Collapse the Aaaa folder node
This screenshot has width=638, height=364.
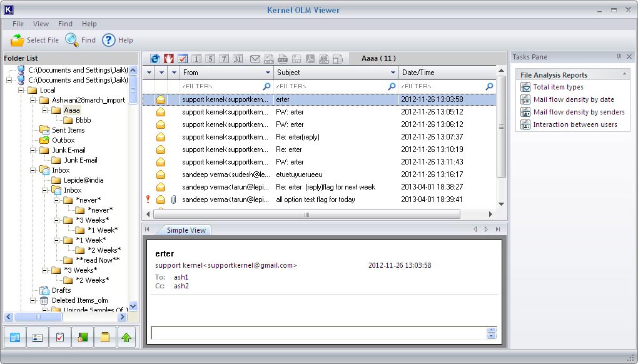click(x=45, y=110)
